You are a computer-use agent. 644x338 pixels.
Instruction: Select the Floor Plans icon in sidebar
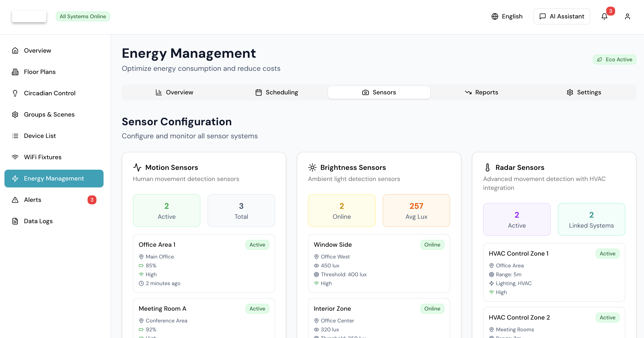tap(15, 72)
